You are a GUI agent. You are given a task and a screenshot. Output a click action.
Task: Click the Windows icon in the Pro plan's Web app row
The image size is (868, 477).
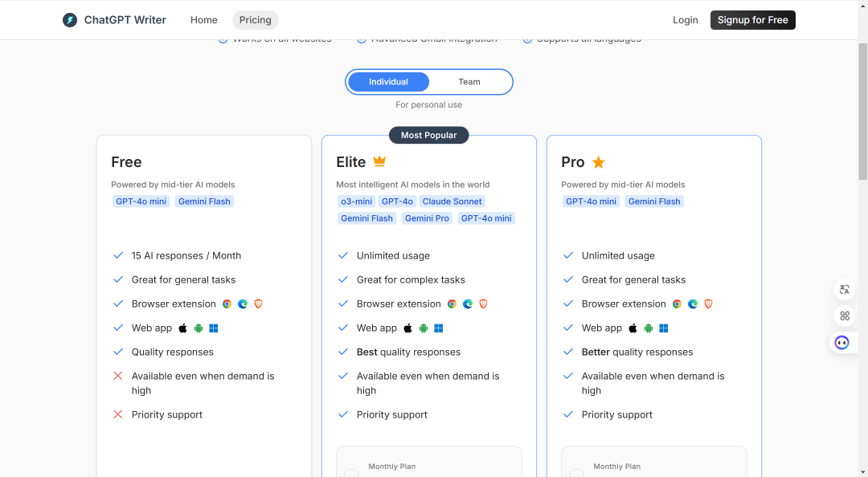tap(664, 328)
